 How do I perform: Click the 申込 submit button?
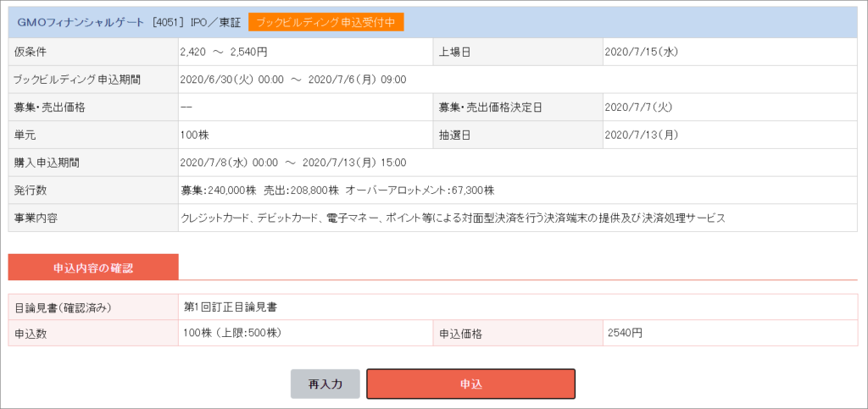470,384
